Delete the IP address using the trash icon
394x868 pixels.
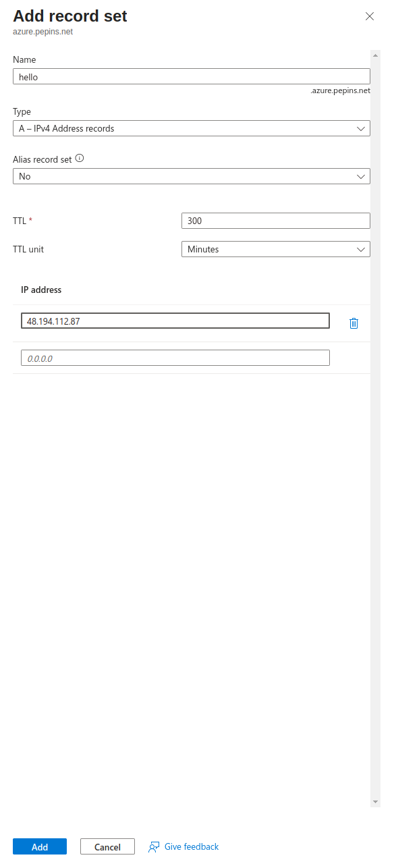click(x=354, y=323)
